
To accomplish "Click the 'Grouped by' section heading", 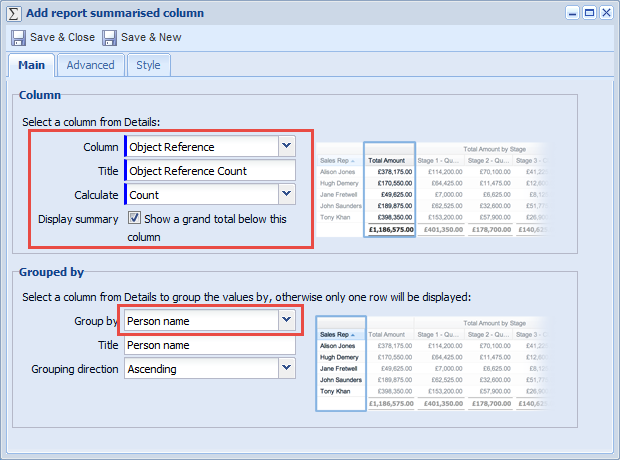I will [x=51, y=272].
